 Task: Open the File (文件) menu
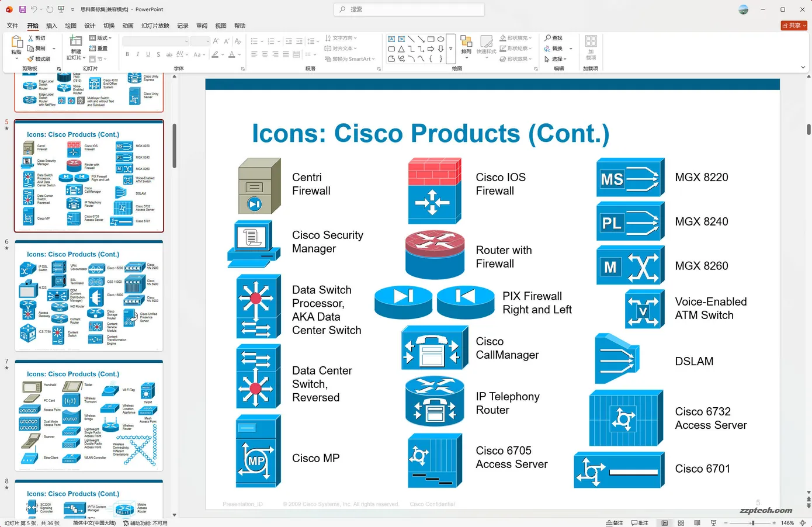[x=13, y=26]
